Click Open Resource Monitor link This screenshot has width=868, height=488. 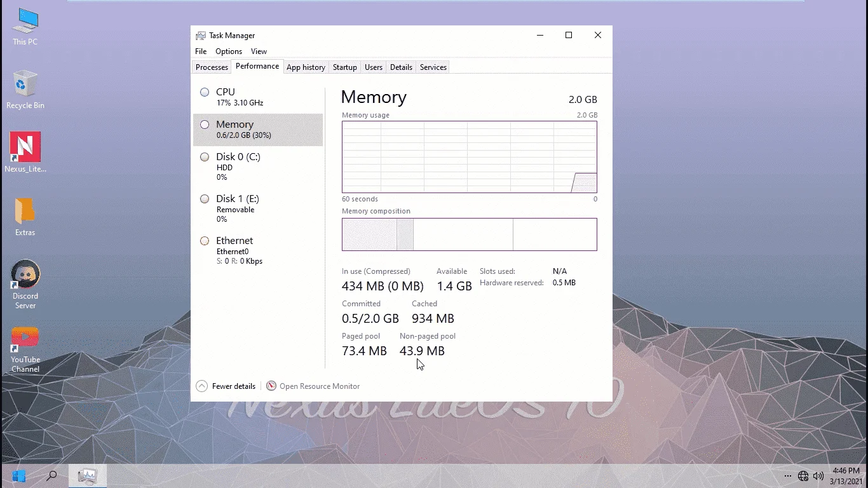tap(320, 386)
